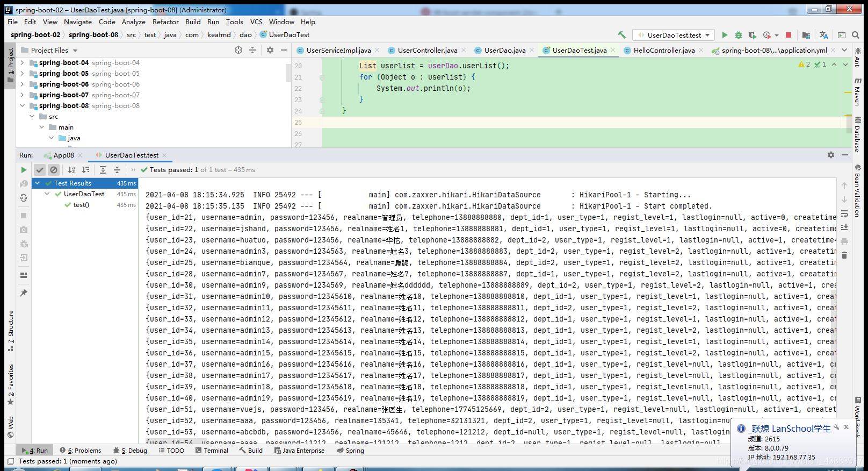Click the inspection warnings indicator

pos(812,65)
